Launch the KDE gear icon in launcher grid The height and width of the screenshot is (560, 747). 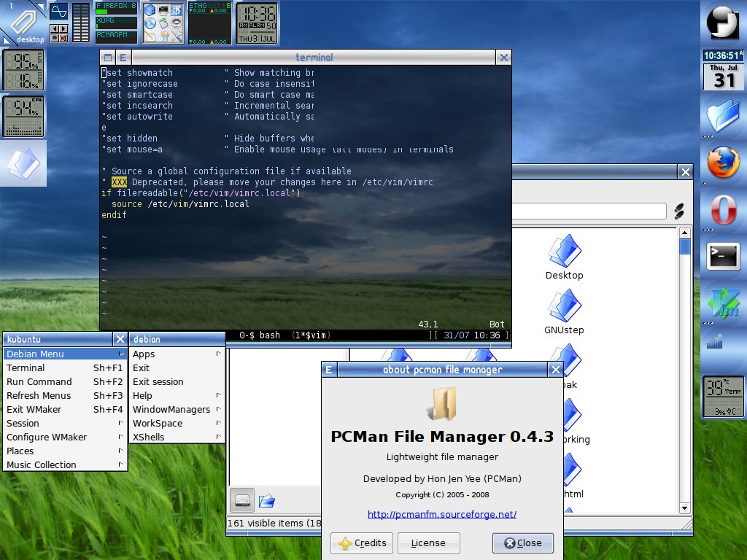click(x=177, y=10)
